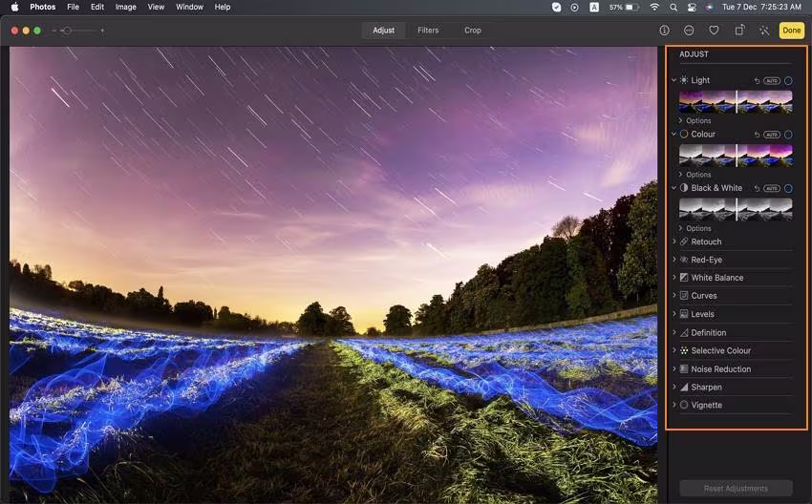Open the Edit menu
The width and height of the screenshot is (812, 504).
click(97, 8)
